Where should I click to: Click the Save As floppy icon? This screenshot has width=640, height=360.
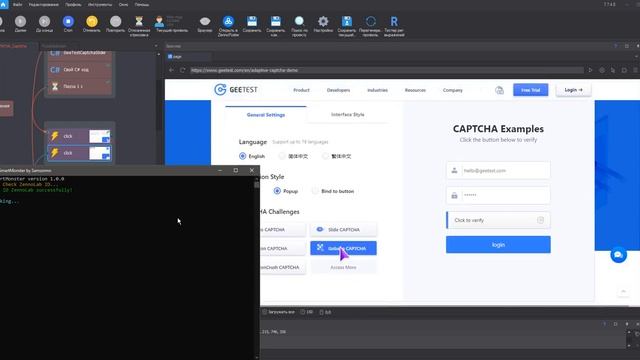click(276, 21)
